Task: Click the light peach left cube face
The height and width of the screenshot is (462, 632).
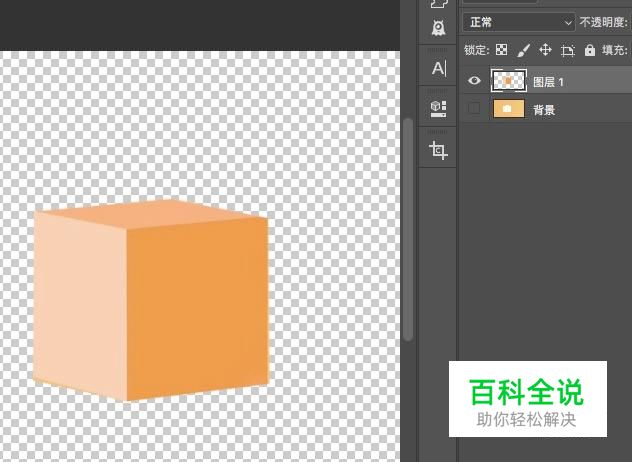Action: [x=80, y=304]
